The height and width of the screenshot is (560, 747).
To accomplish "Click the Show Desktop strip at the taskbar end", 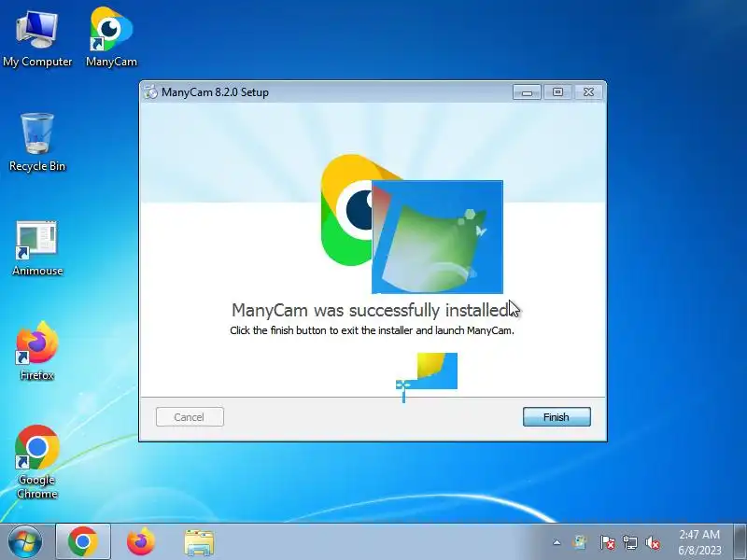I will tap(740, 542).
